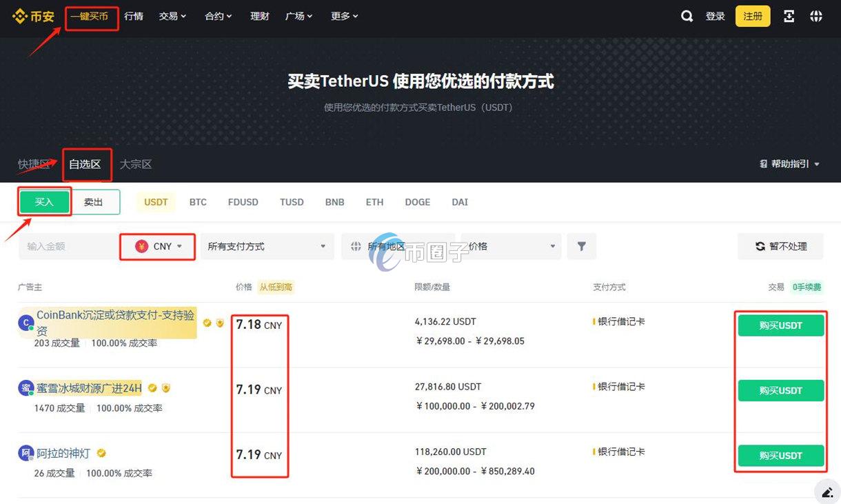
Task: Click the verified badge next to 阿拉的神灯
Action: [x=101, y=453]
